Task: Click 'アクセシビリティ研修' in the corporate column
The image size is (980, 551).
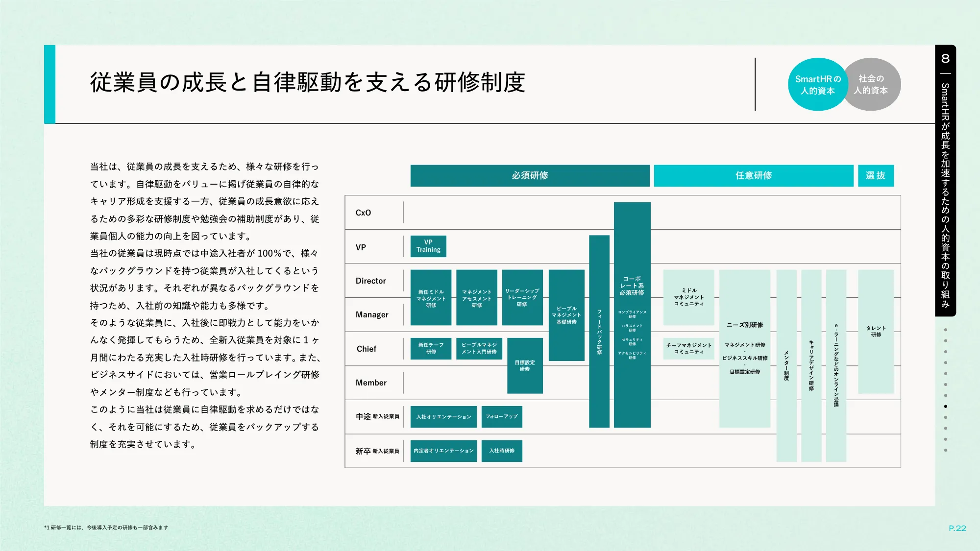Action: coord(632,355)
